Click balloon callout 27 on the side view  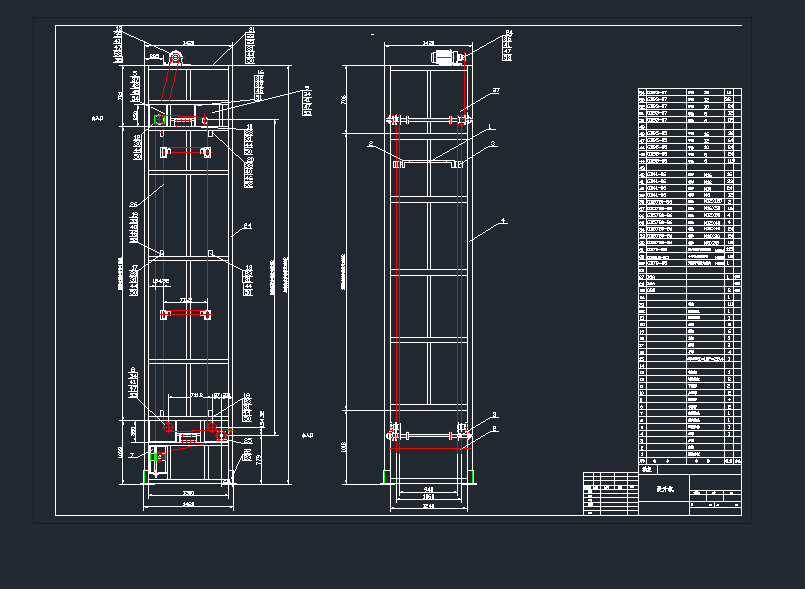coord(496,90)
